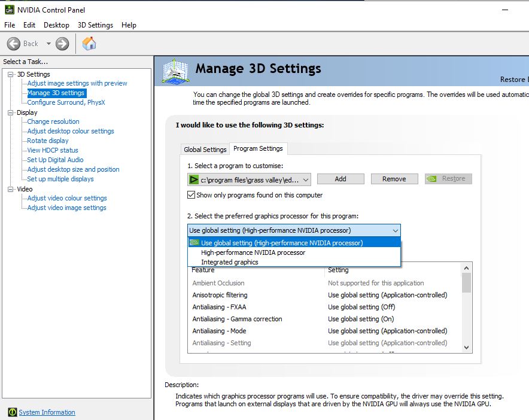Click Use global setting (Off) value for FXAA

point(361,307)
